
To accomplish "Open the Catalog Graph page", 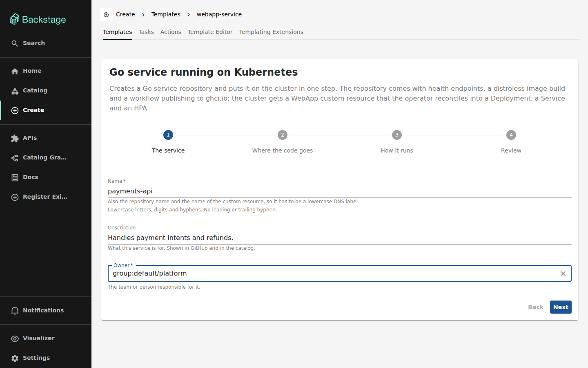I will coord(46,157).
